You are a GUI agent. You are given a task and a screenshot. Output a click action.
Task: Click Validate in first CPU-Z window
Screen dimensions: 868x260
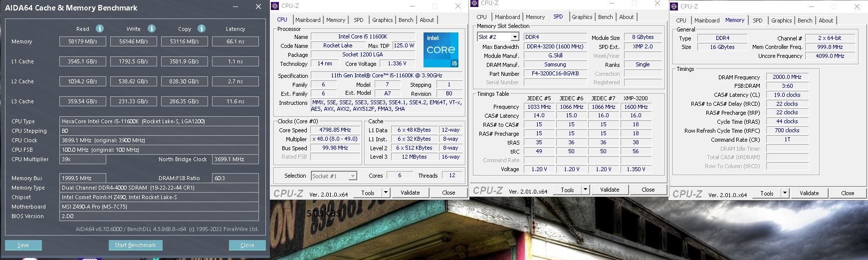(410, 193)
